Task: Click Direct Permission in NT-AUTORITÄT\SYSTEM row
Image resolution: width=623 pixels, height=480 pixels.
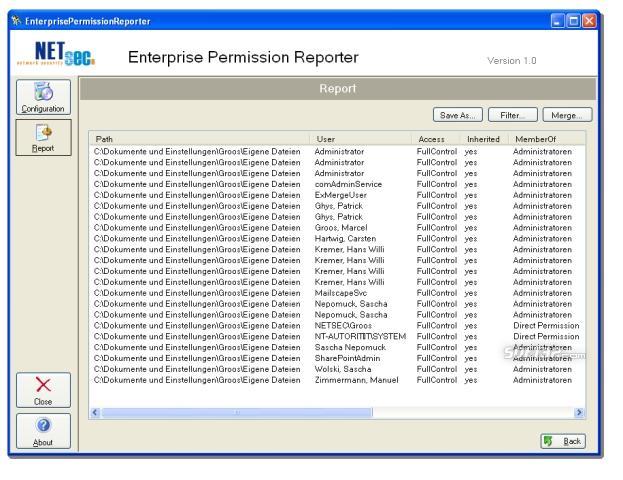Action: tap(546, 336)
